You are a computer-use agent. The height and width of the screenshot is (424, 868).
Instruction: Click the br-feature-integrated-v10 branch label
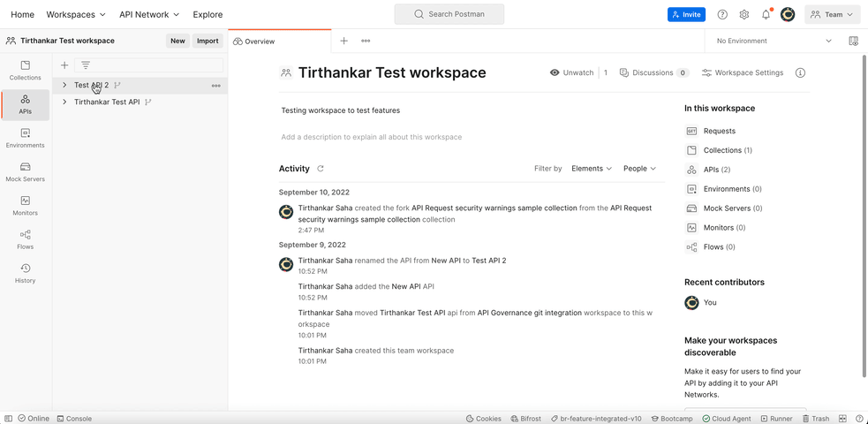point(596,419)
